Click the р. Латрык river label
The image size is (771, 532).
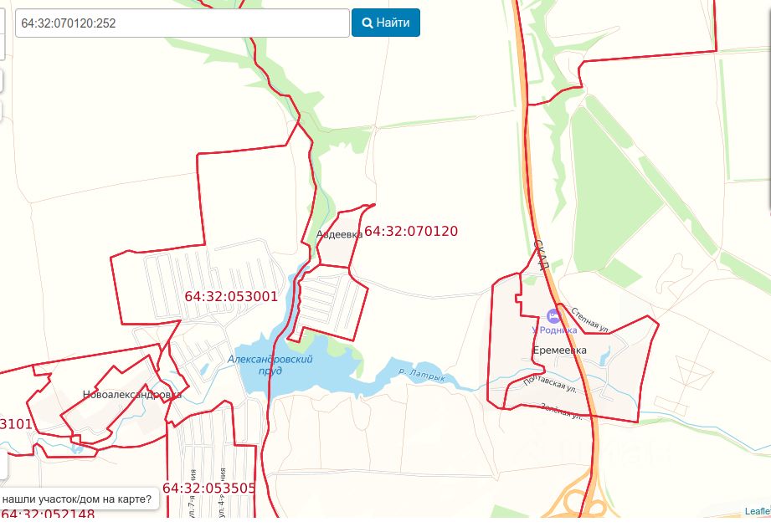coord(422,375)
